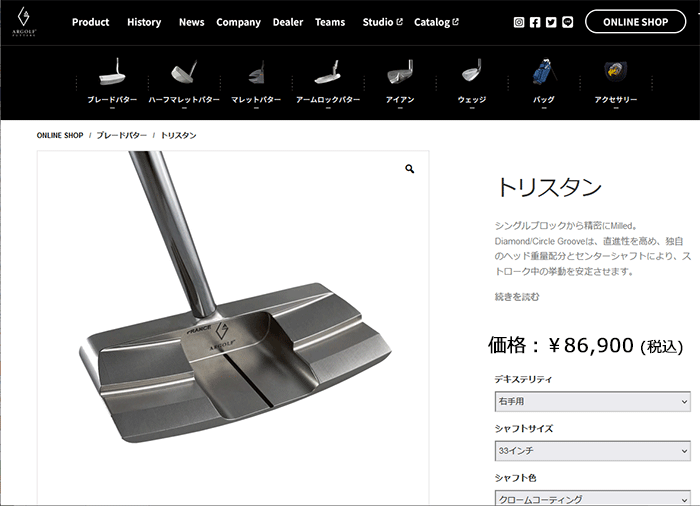Select the アームロックパター category icon
700x506 pixels.
[x=328, y=72]
